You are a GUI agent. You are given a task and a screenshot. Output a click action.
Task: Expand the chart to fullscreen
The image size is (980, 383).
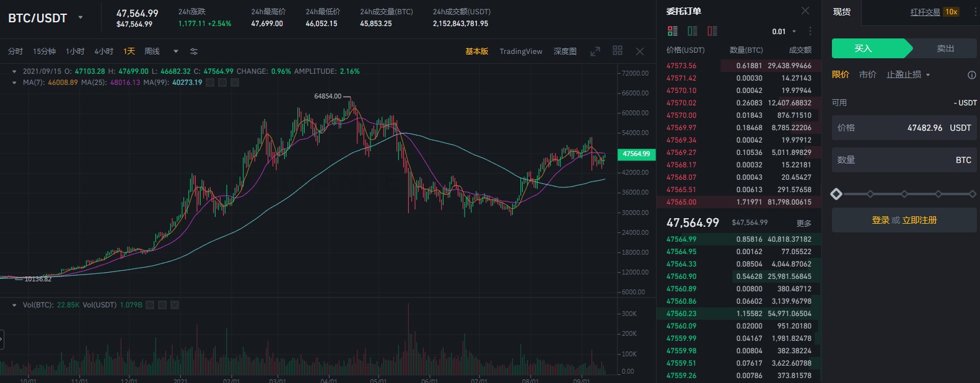[x=595, y=51]
